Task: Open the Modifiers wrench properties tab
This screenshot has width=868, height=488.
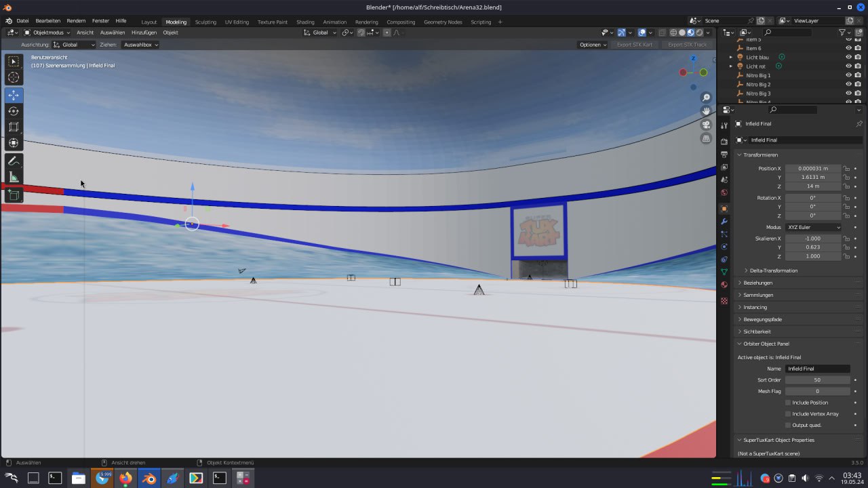Action: coord(724,222)
